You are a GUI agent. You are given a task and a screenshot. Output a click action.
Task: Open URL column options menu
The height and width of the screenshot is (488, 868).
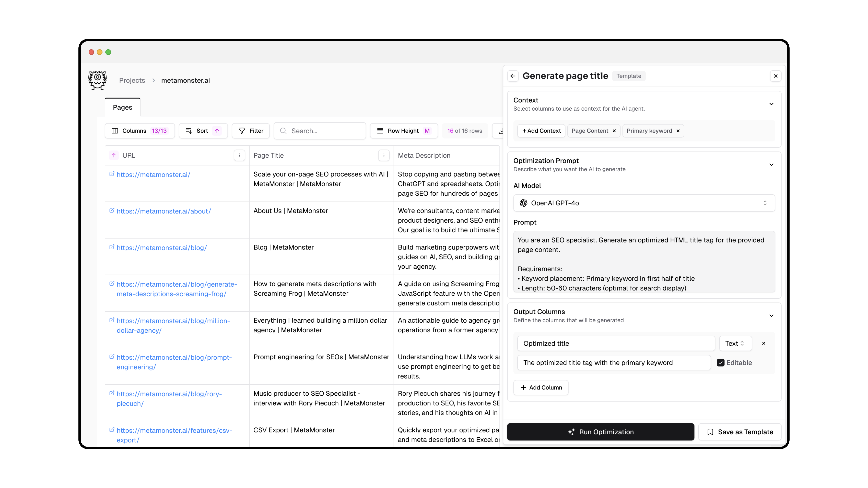(240, 155)
